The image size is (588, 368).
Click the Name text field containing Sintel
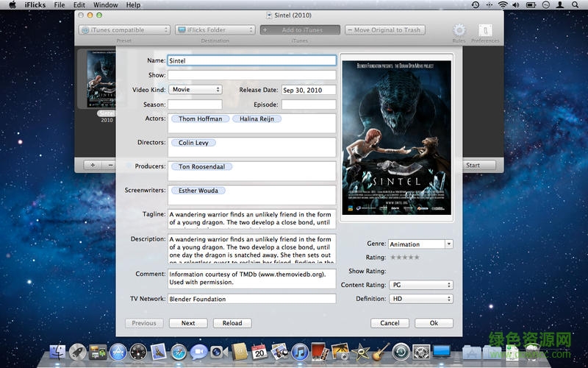[251, 61]
